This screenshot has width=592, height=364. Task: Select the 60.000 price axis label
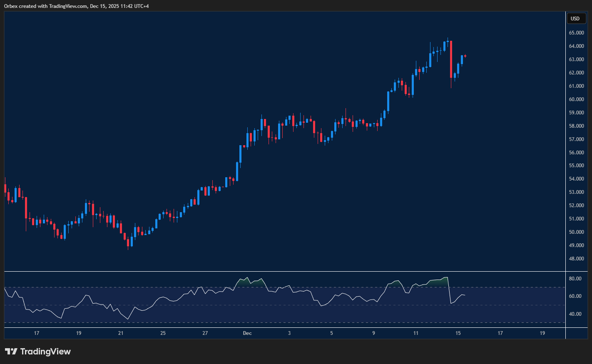576,99
